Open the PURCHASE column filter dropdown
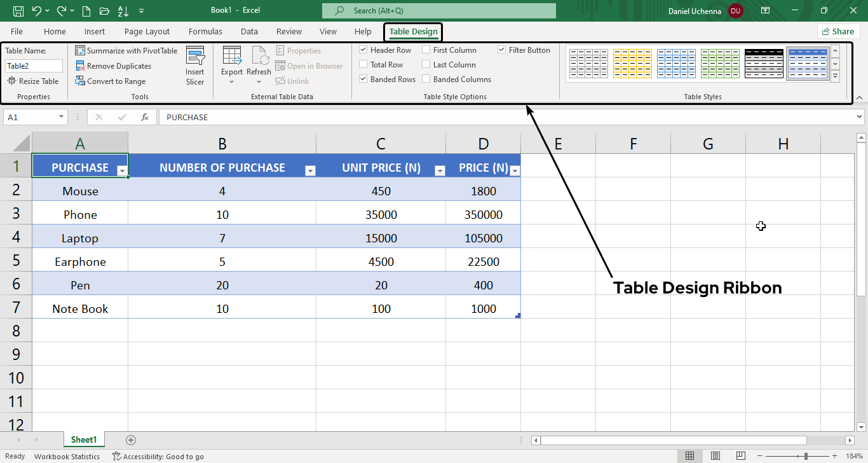The width and height of the screenshot is (868, 463). [x=120, y=171]
